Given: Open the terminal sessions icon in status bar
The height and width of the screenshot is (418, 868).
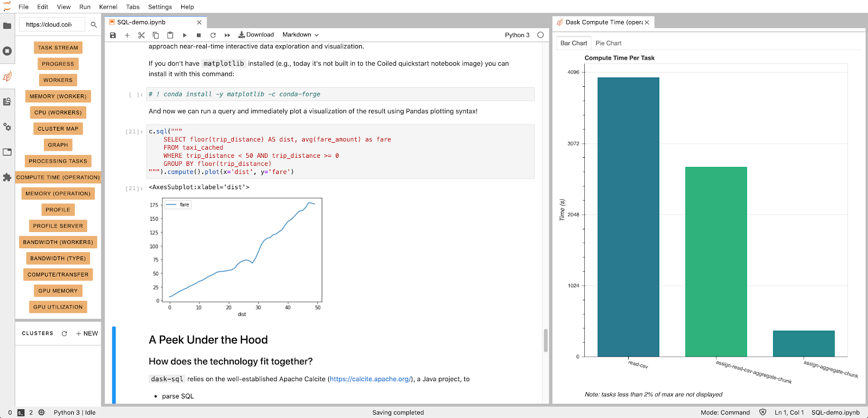Looking at the screenshot, I should point(21,413).
